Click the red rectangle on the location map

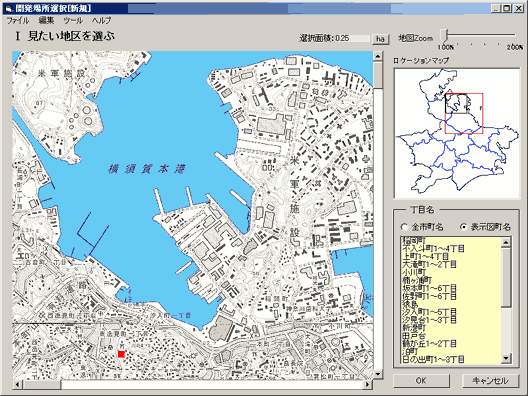point(464,113)
